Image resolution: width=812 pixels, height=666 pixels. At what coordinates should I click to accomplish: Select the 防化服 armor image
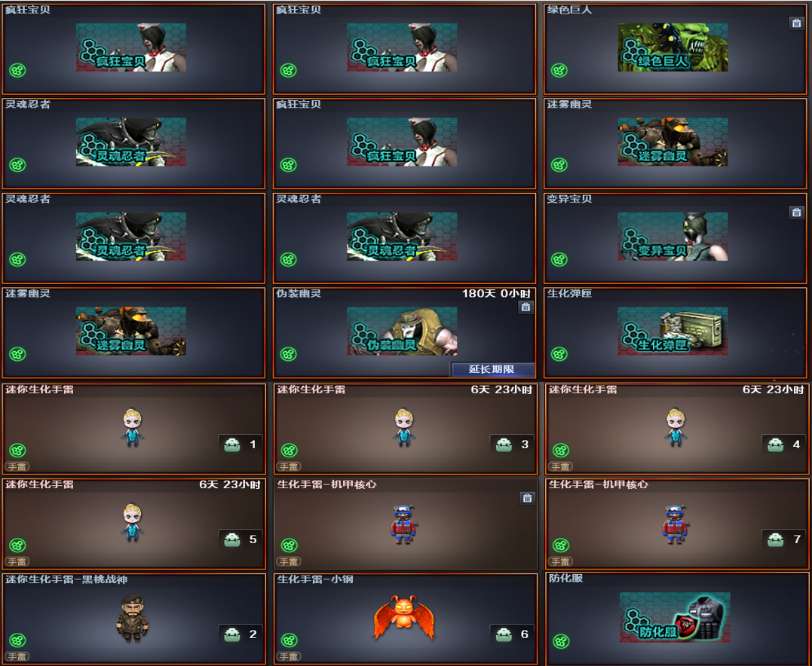(x=675, y=617)
